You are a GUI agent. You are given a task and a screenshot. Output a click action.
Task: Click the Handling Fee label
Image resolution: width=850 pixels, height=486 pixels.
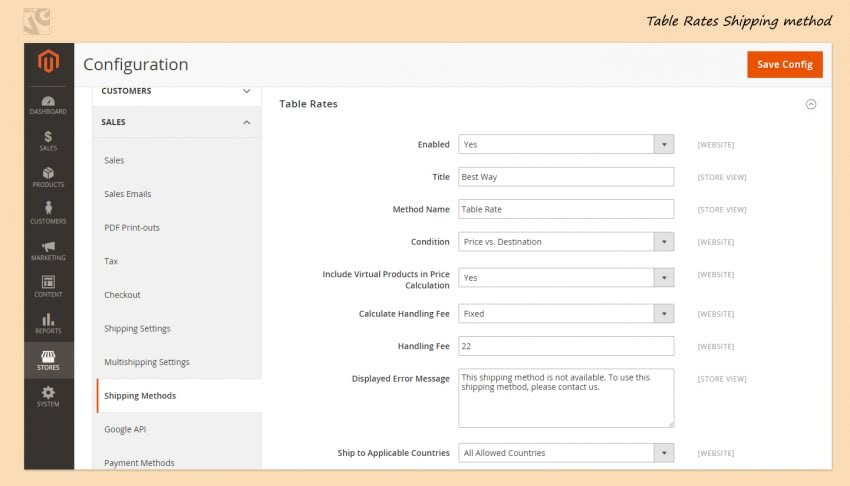pyautogui.click(x=423, y=346)
